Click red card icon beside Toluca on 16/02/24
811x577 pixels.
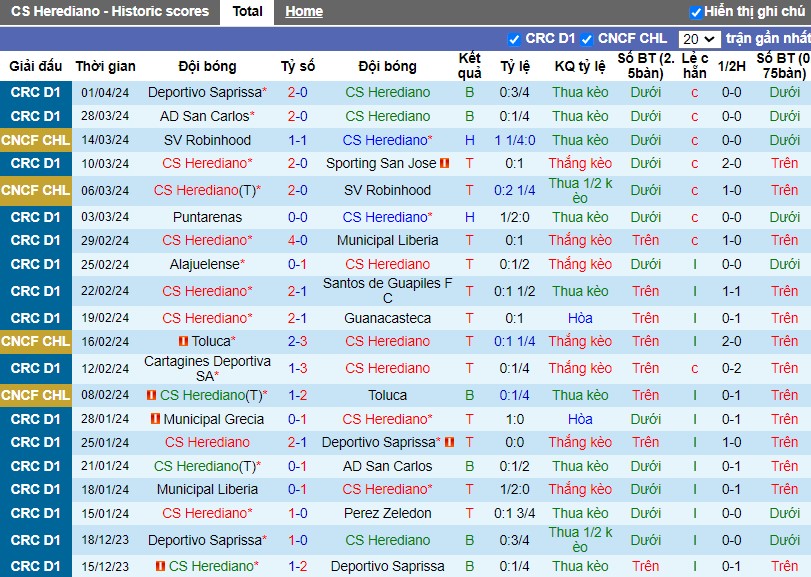point(183,341)
